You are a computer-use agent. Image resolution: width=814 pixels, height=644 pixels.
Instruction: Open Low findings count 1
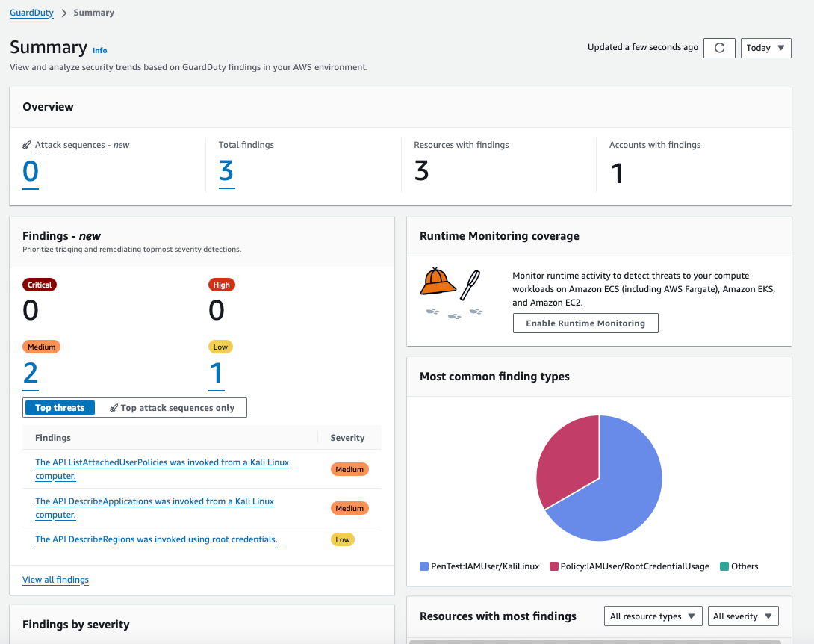tap(217, 374)
